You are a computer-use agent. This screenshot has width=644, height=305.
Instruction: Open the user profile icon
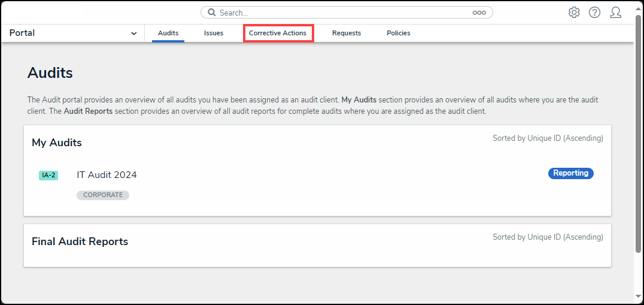615,13
